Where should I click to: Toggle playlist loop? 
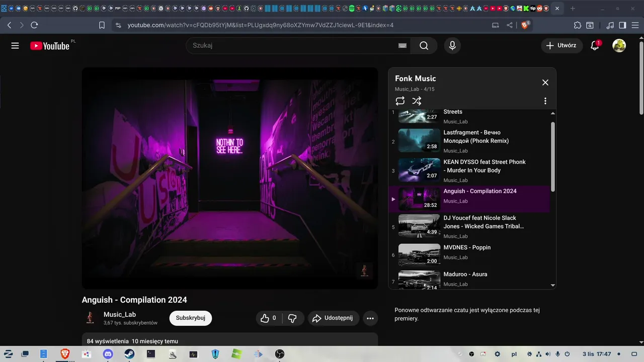click(400, 101)
